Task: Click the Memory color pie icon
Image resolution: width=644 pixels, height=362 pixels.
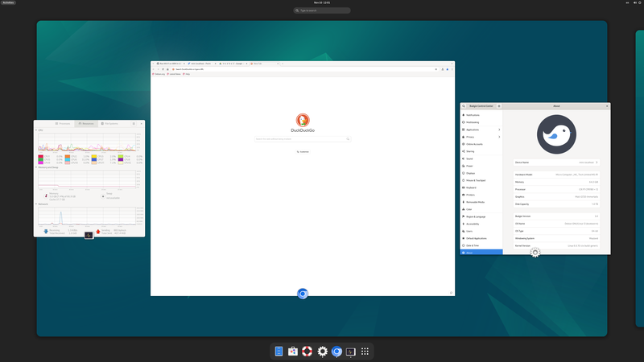Action: [46, 196]
